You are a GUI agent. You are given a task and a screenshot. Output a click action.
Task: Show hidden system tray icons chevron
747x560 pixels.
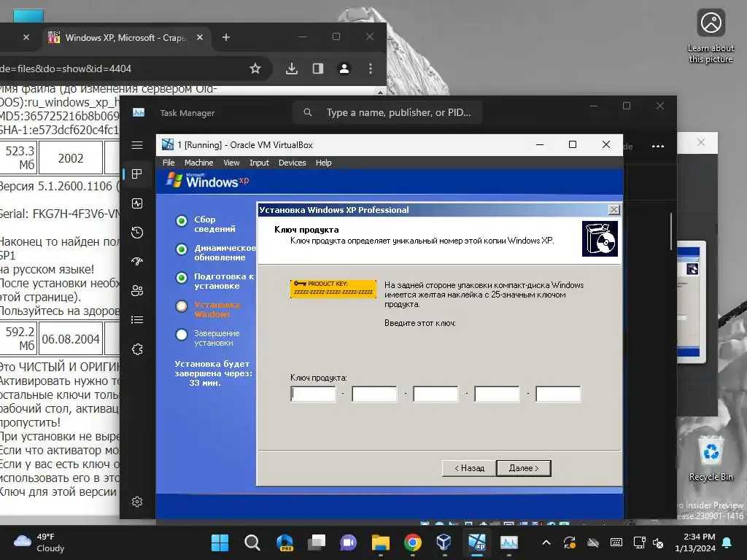(x=546, y=542)
